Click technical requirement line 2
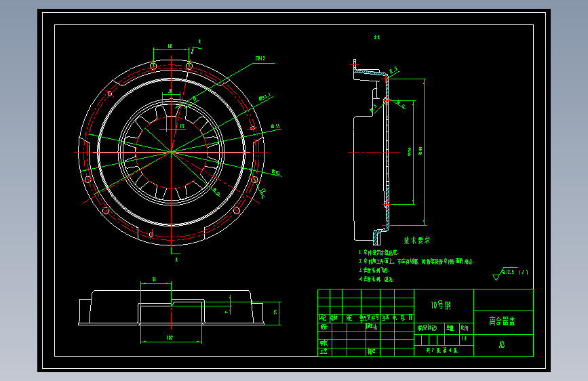 [416, 262]
